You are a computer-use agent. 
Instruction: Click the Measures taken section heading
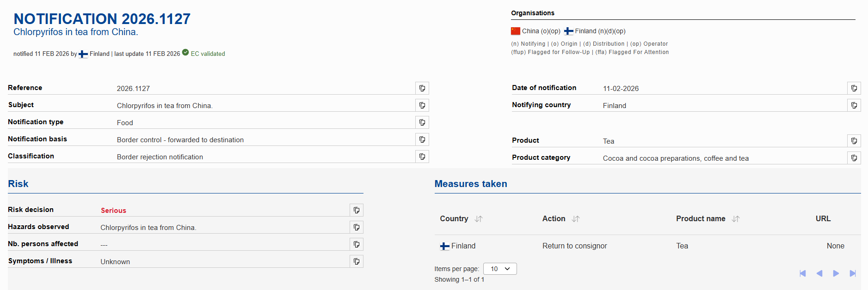tap(471, 184)
